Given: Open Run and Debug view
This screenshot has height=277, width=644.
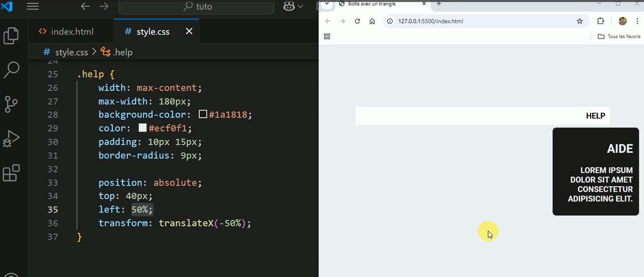Looking at the screenshot, I should (11, 139).
